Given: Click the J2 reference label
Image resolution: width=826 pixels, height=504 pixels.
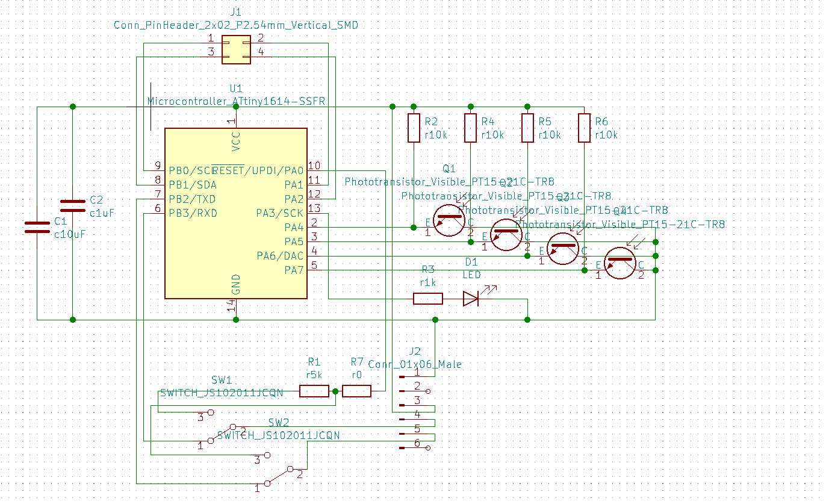Looking at the screenshot, I should pyautogui.click(x=415, y=352).
